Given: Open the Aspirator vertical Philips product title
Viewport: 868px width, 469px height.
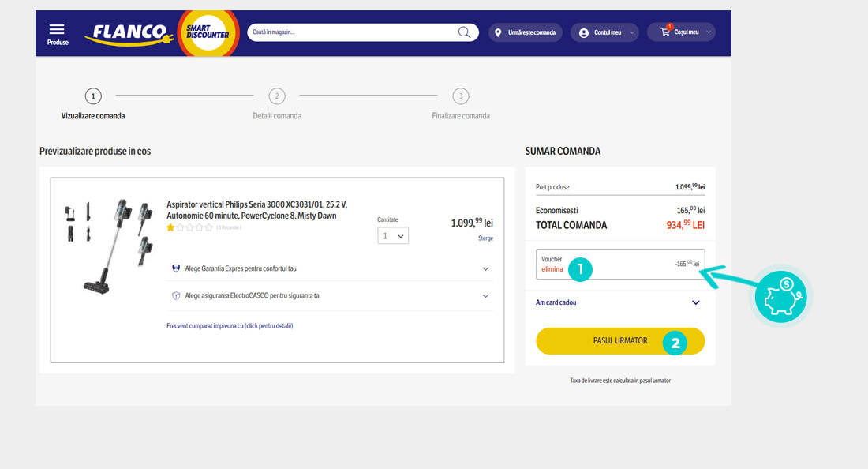Looking at the screenshot, I should pyautogui.click(x=257, y=210).
